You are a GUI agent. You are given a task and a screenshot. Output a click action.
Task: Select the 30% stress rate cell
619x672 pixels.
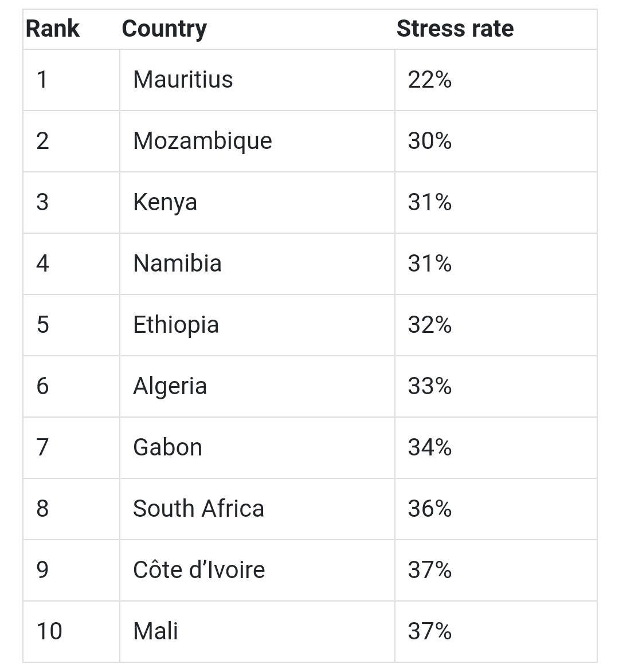click(x=430, y=141)
